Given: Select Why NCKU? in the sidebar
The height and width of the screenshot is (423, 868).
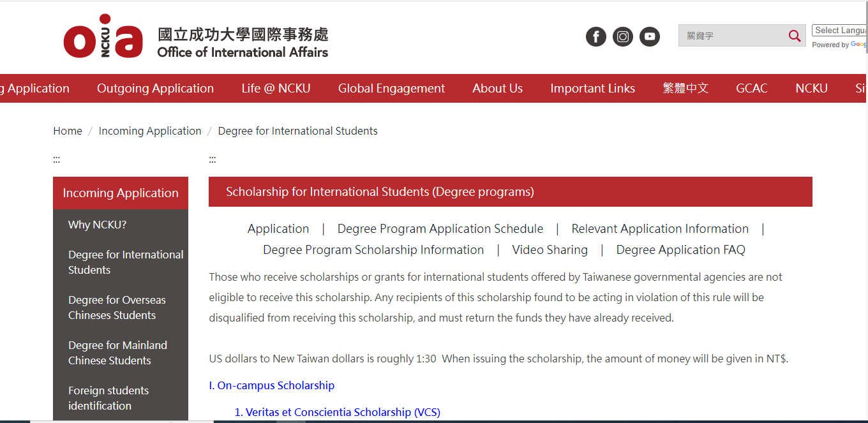Looking at the screenshot, I should pyautogui.click(x=97, y=225).
